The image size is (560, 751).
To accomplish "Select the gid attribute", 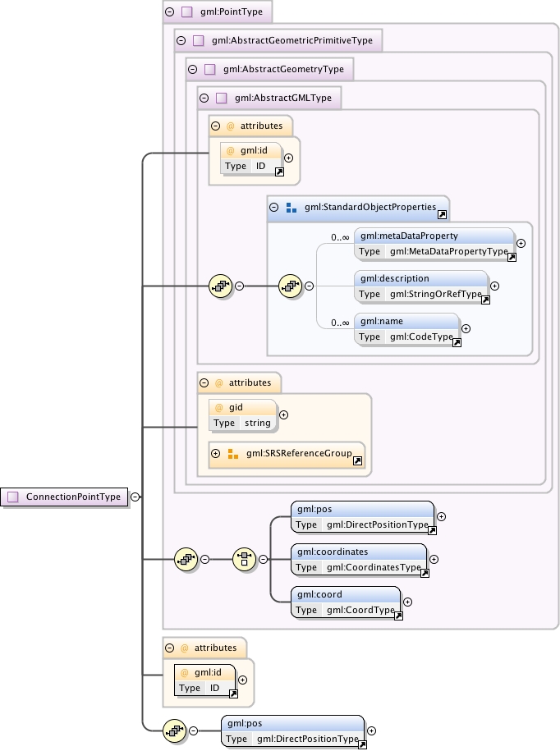I will tap(243, 415).
